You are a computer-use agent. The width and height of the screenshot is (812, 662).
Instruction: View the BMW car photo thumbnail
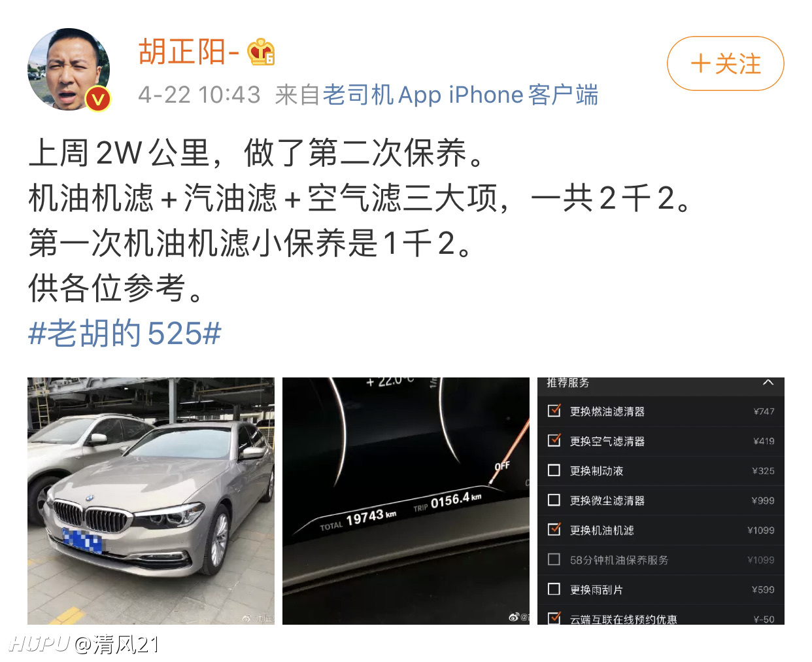coord(151,501)
